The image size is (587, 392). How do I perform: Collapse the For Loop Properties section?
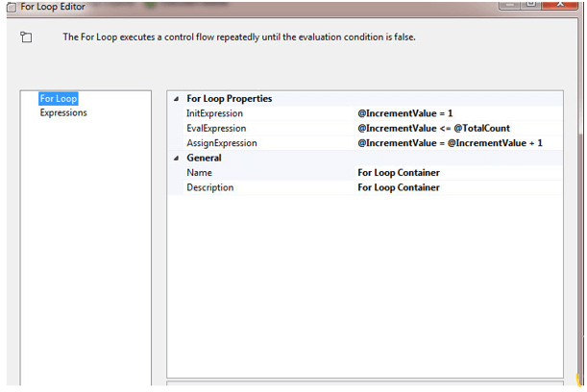[x=175, y=99]
